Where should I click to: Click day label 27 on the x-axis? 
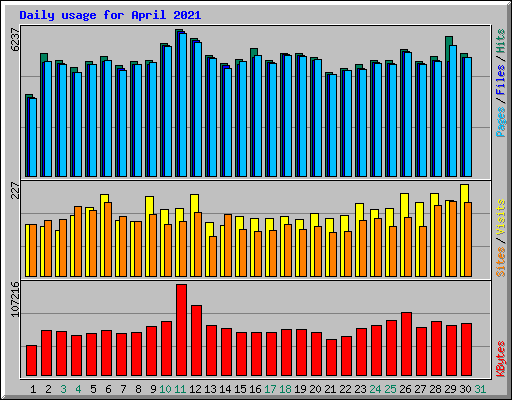[420, 389]
